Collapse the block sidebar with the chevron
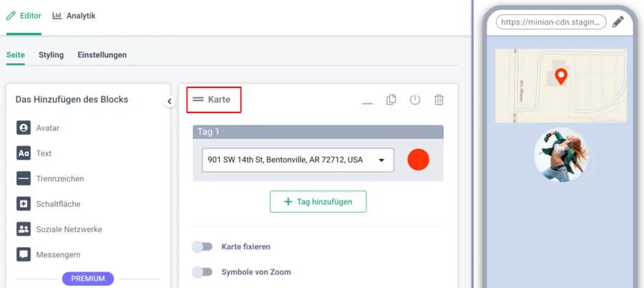This screenshot has width=644, height=288. click(170, 101)
